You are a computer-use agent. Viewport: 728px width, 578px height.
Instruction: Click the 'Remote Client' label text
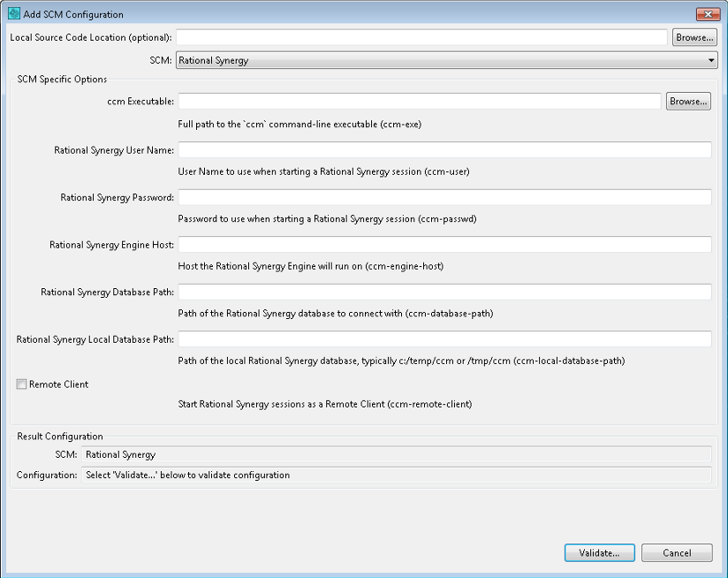pyautogui.click(x=58, y=384)
